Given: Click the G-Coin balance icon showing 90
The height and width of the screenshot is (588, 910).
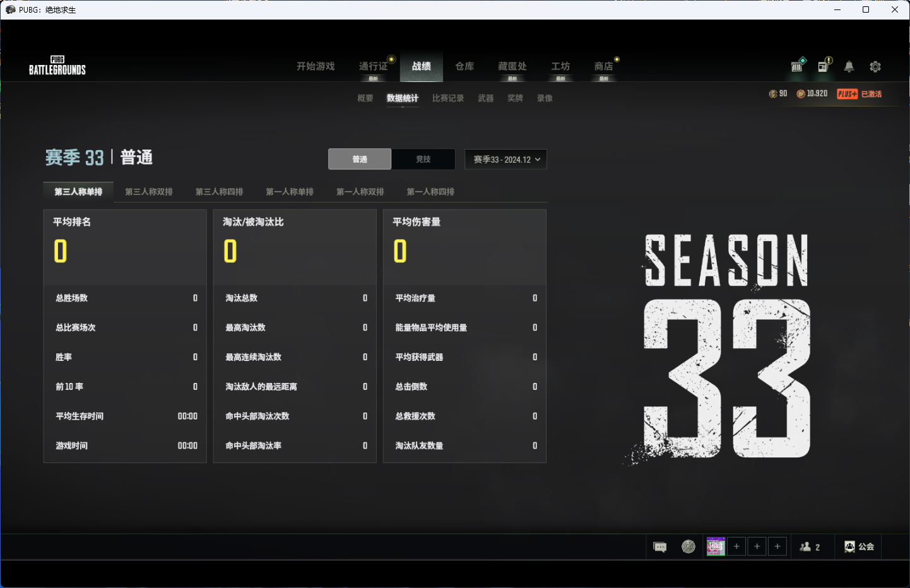Looking at the screenshot, I should tap(773, 94).
